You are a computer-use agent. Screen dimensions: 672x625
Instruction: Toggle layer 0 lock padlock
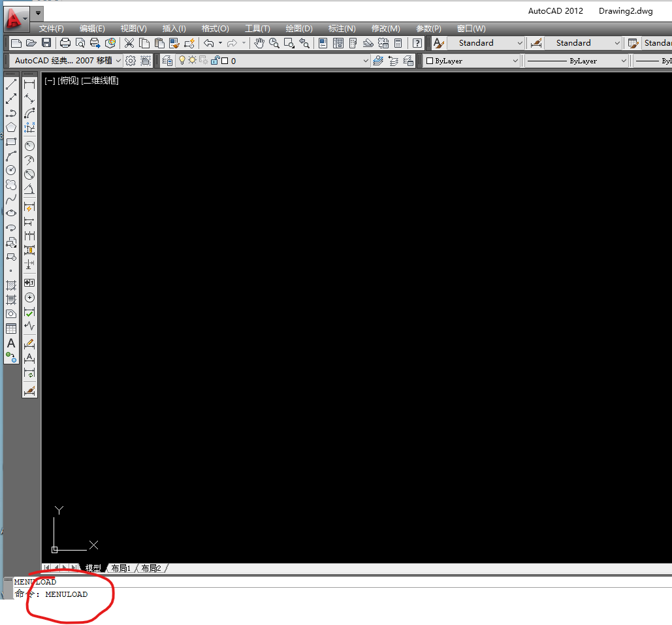[215, 61]
